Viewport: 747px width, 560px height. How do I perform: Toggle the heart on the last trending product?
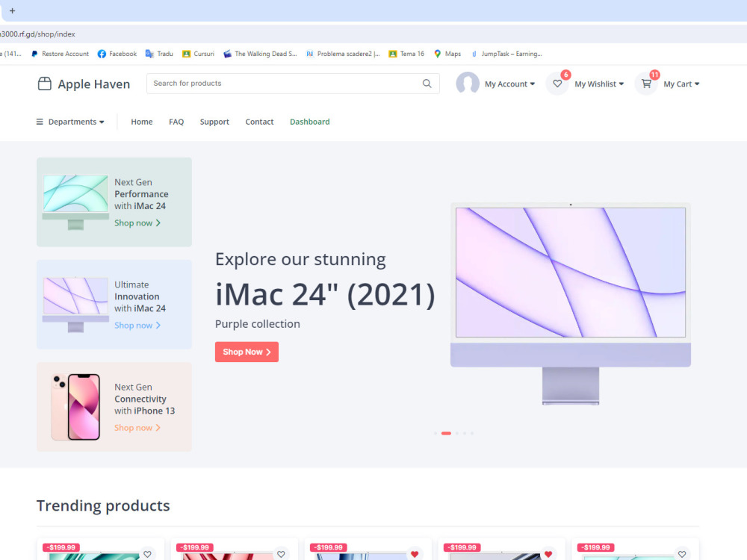coord(681,553)
